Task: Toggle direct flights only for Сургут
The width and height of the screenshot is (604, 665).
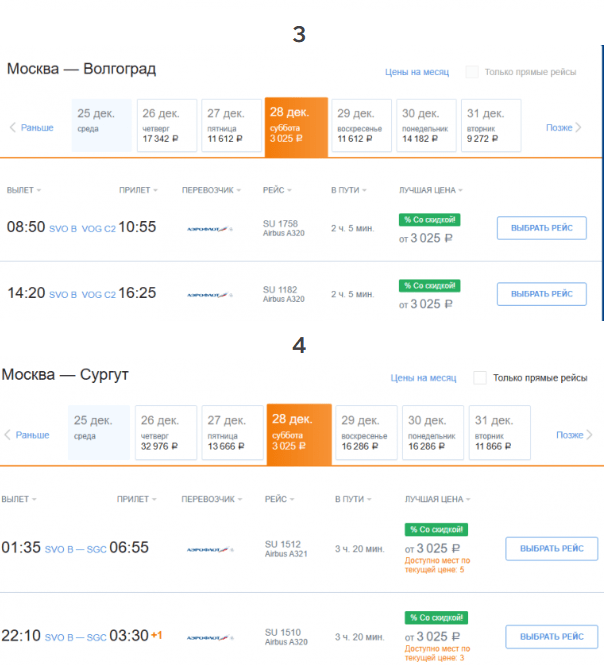Action: pyautogui.click(x=480, y=378)
